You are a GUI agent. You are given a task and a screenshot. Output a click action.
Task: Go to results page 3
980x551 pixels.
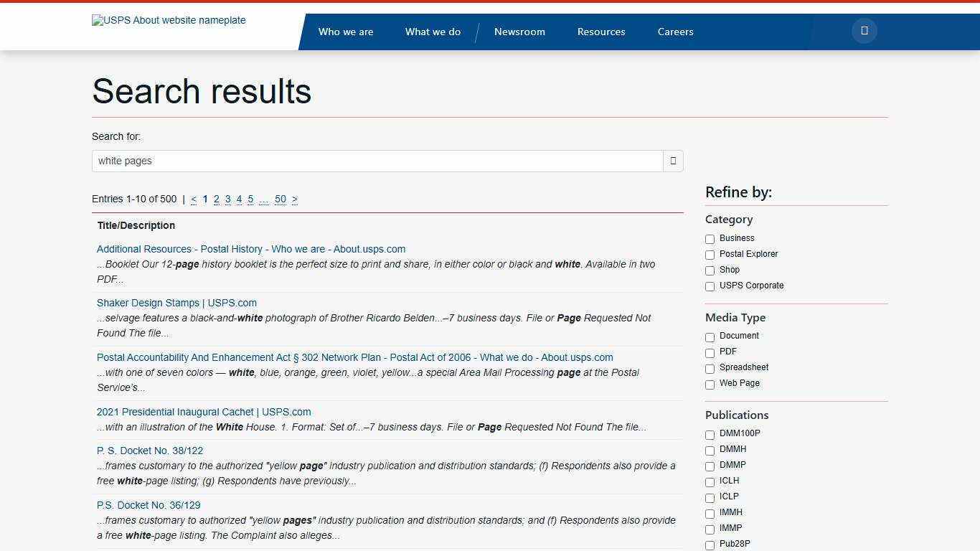pyautogui.click(x=227, y=199)
